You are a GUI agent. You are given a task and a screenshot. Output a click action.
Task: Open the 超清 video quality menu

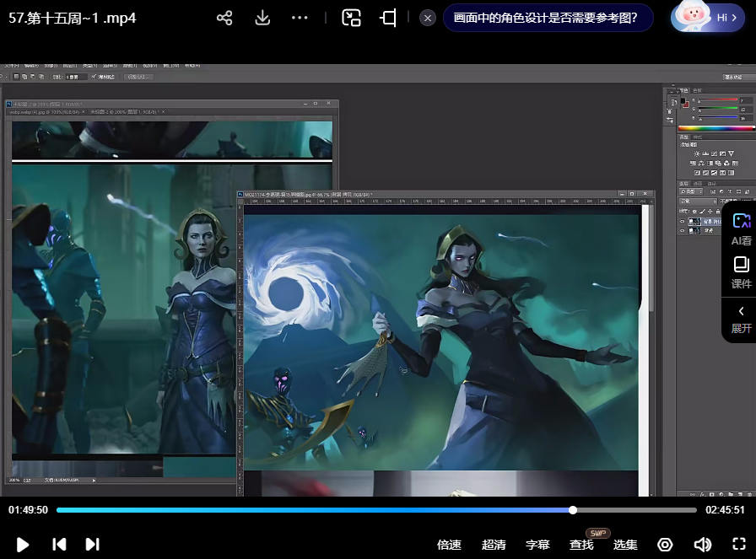click(x=494, y=546)
